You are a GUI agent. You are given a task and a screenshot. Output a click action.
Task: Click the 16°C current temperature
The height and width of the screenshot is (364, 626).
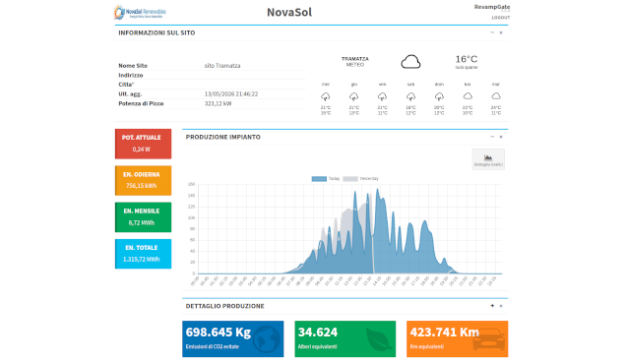point(467,59)
